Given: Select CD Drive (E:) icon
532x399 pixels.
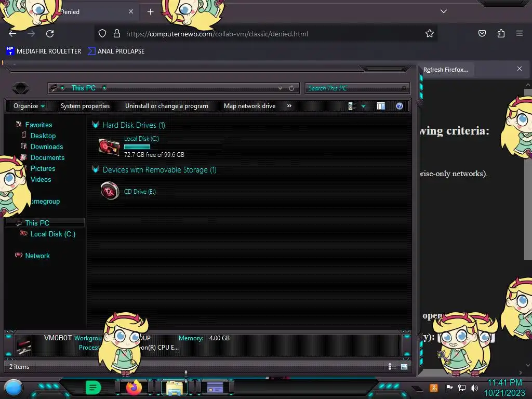Looking at the screenshot, I should click(110, 191).
